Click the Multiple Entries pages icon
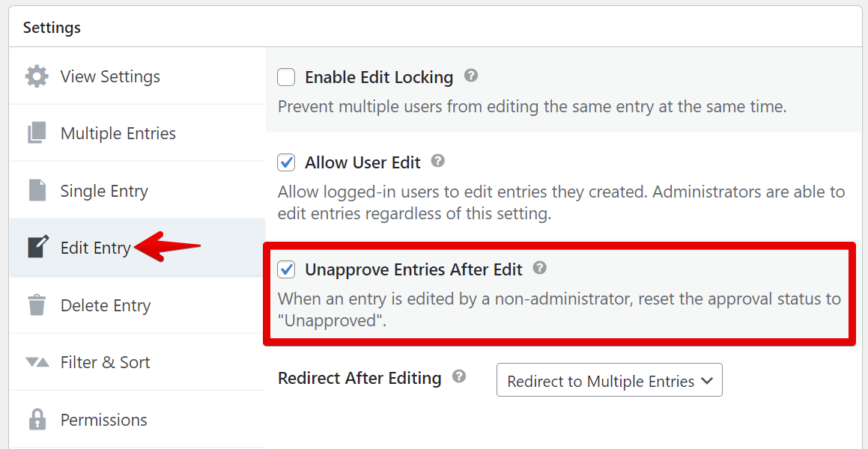The image size is (868, 449). 37,133
